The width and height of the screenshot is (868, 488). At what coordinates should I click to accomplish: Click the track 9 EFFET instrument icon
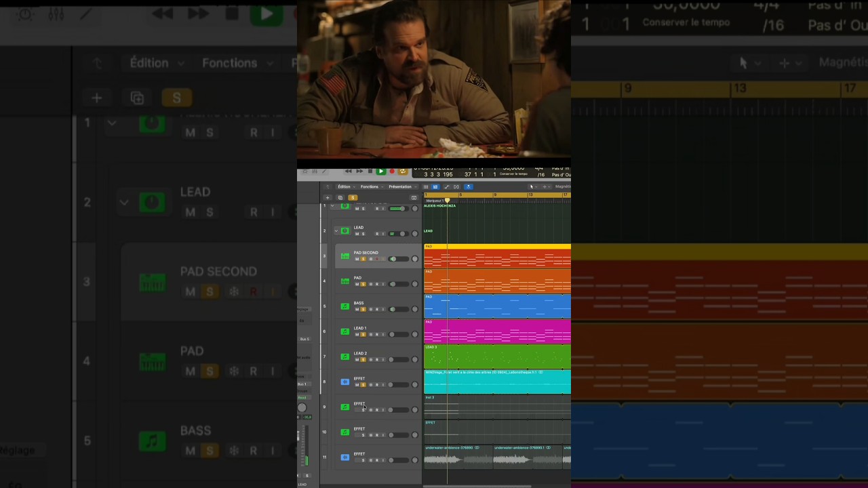(x=344, y=407)
